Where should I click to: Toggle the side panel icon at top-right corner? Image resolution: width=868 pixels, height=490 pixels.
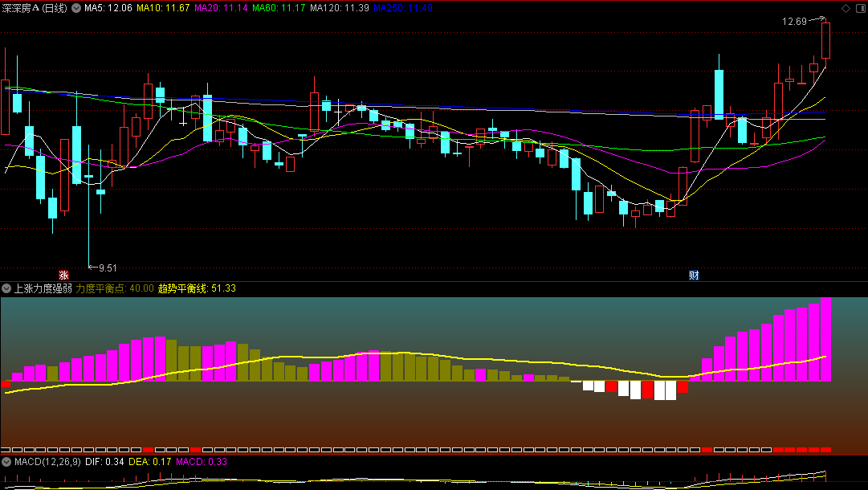coord(860,8)
